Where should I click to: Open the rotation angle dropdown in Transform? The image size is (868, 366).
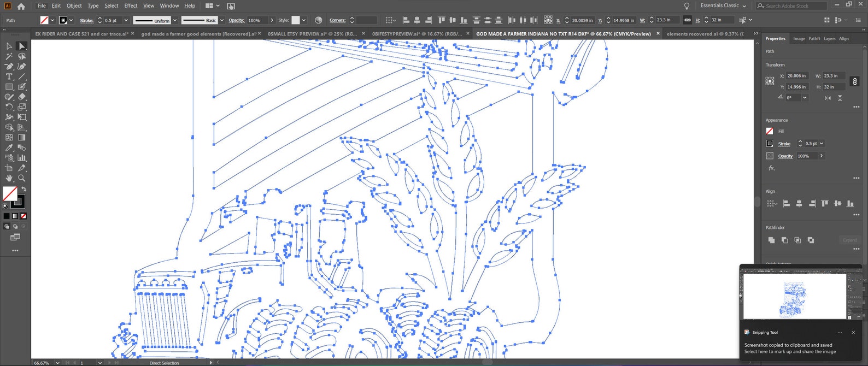pos(805,98)
